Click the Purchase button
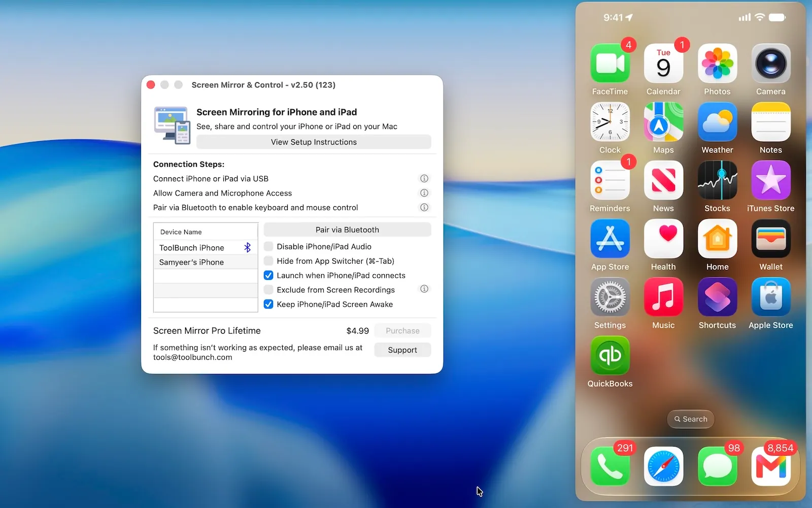The height and width of the screenshot is (508, 812). point(402,331)
